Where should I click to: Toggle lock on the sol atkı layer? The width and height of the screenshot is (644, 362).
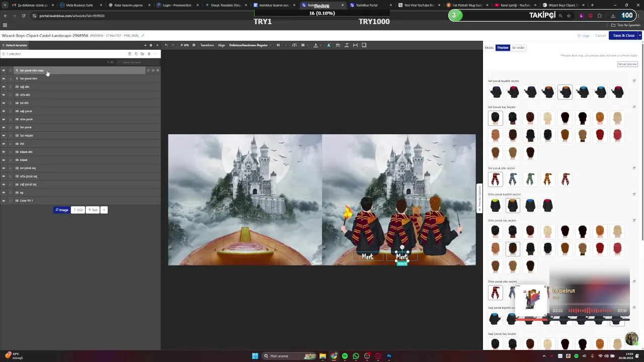10,103
